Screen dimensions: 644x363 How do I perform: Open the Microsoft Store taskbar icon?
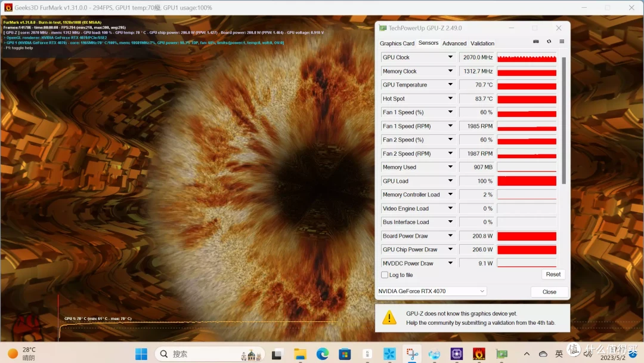coord(345,353)
